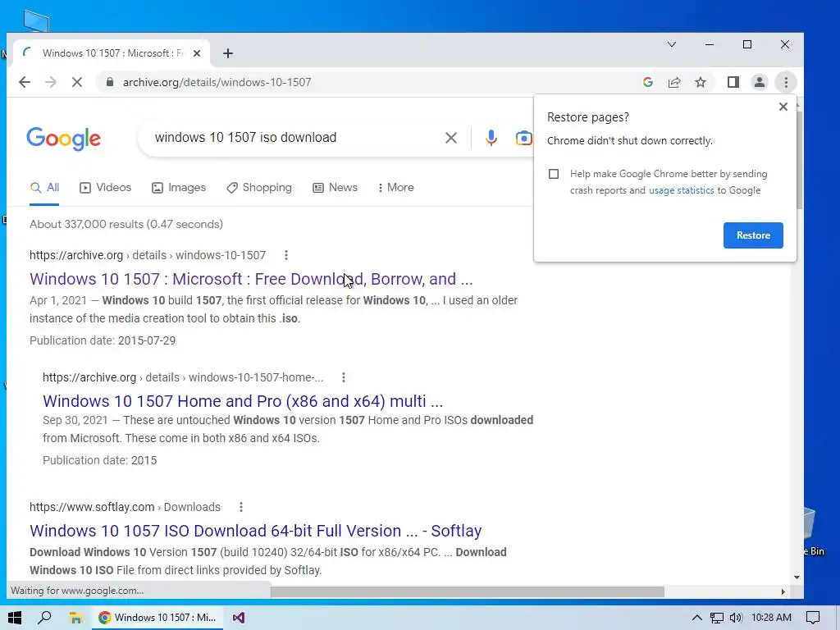Open the usage statistics link
Screen dimensions: 840x630
681,190
